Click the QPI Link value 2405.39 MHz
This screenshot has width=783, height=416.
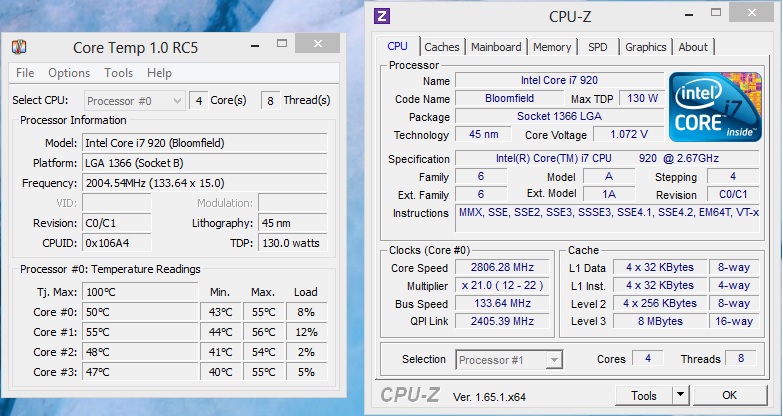click(502, 321)
